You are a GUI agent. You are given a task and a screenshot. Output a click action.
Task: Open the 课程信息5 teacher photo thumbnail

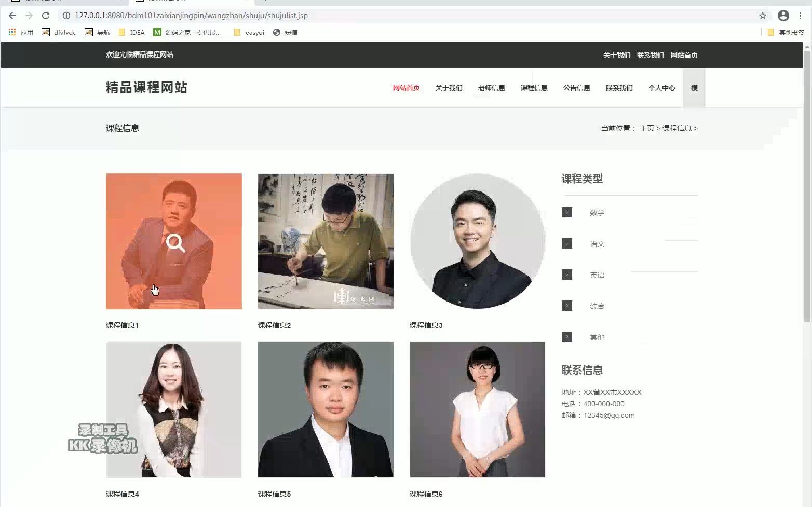pos(325,409)
